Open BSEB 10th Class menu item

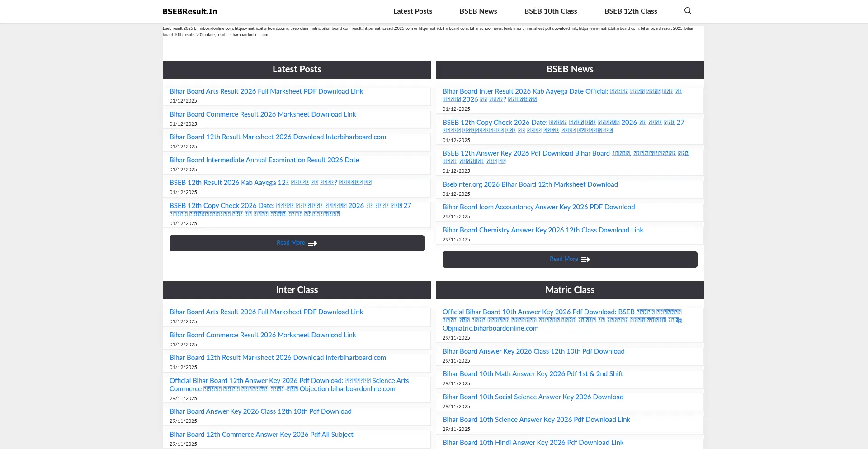(550, 11)
